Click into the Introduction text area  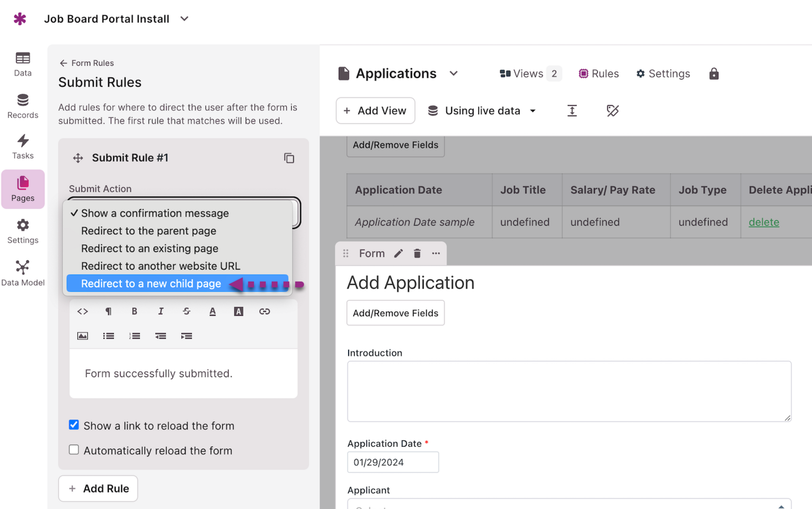[568, 391]
